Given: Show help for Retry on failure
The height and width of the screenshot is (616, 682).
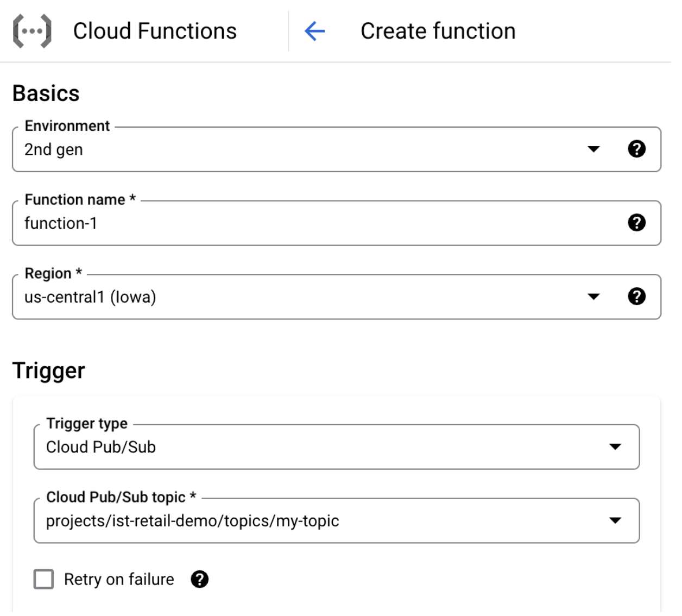Looking at the screenshot, I should pyautogui.click(x=199, y=579).
